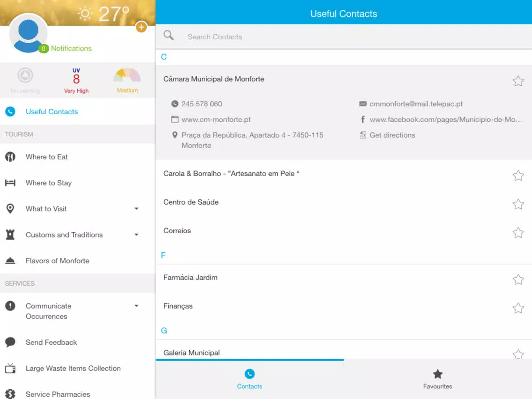This screenshot has height=399, width=532.
Task: Select the Contacts bottom tab
Action: [249, 379]
